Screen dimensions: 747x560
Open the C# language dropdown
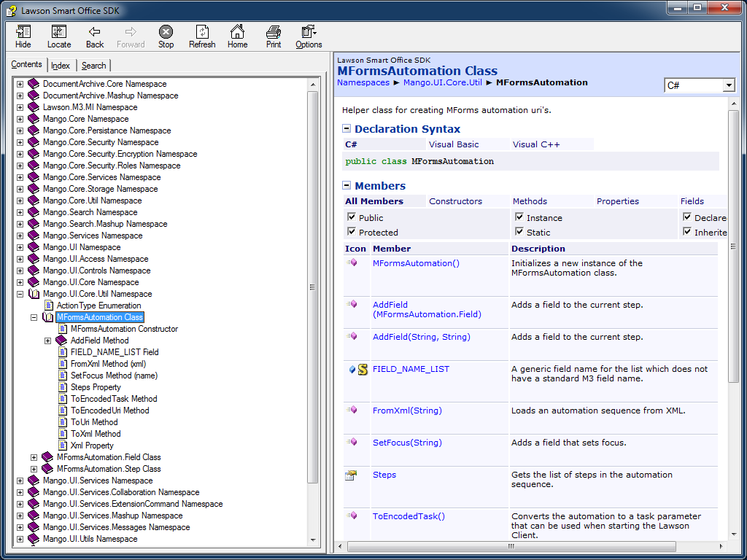coord(728,86)
